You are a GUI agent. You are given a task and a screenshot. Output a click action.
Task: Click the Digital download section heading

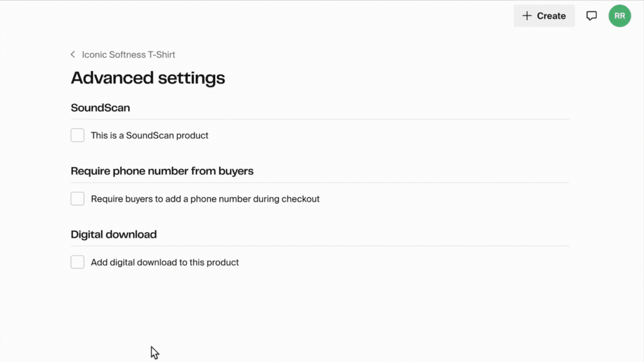point(113,235)
